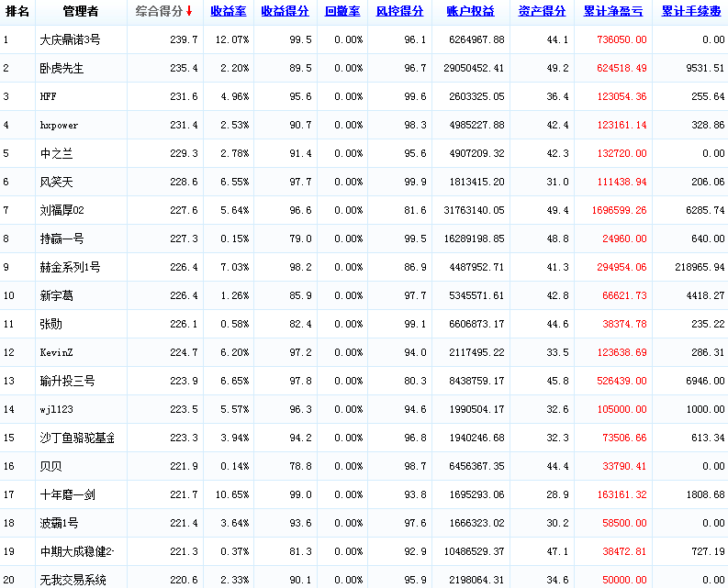Image resolution: width=728 pixels, height=588 pixels.
Task: Open manager 大庆鼎诺3号 in row 1
Action: point(70,40)
